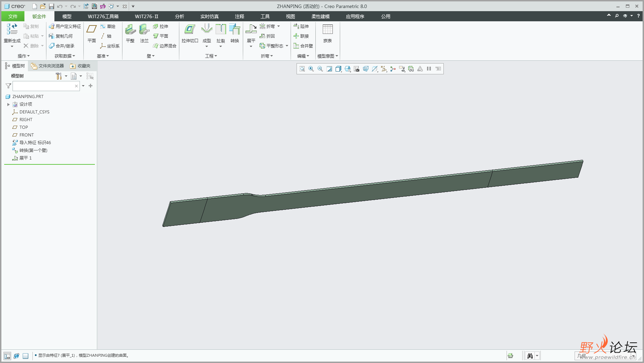This screenshot has height=363, width=644.
Task: Click the Regenerate (重新生成) icon
Action: click(12, 29)
